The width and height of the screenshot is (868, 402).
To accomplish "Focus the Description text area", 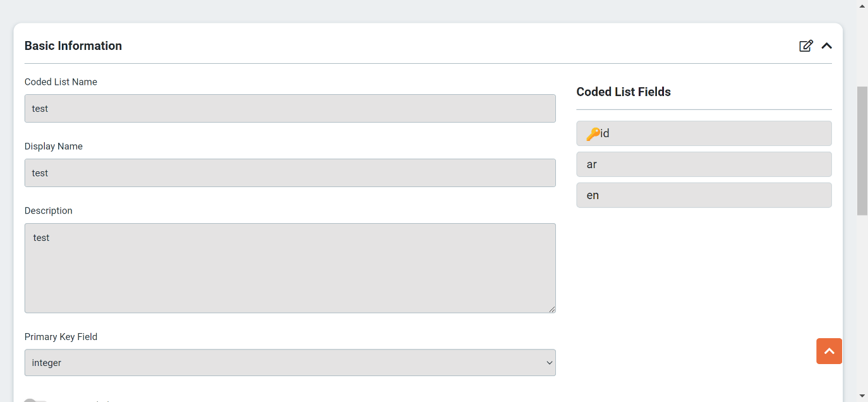I will click(x=290, y=268).
